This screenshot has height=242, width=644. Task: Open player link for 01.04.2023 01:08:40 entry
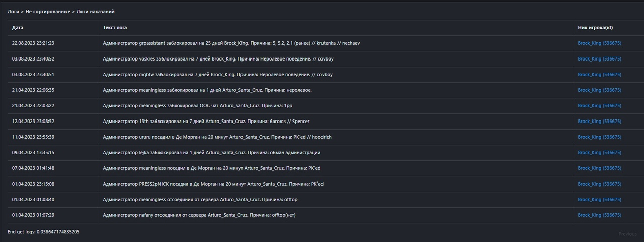599,200
